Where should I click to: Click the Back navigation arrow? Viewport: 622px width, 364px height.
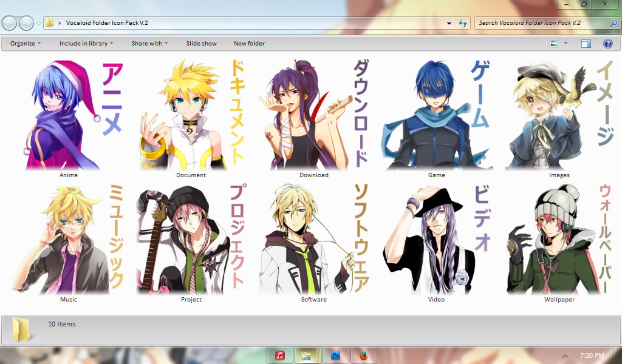(10, 23)
